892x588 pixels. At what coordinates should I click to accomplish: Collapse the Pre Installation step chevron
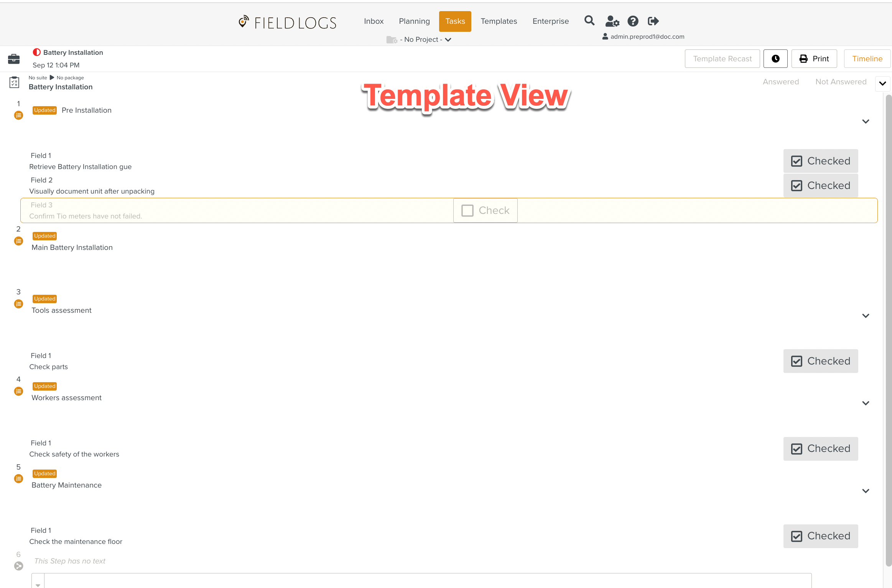coord(866,122)
